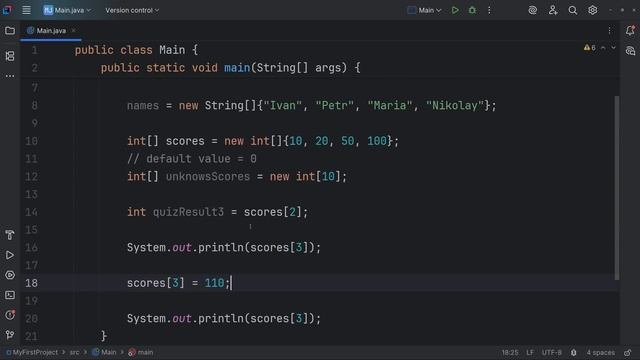Click the status bar icon between UTF-8 and 4 spaces
The image size is (640, 360).
(573, 352)
